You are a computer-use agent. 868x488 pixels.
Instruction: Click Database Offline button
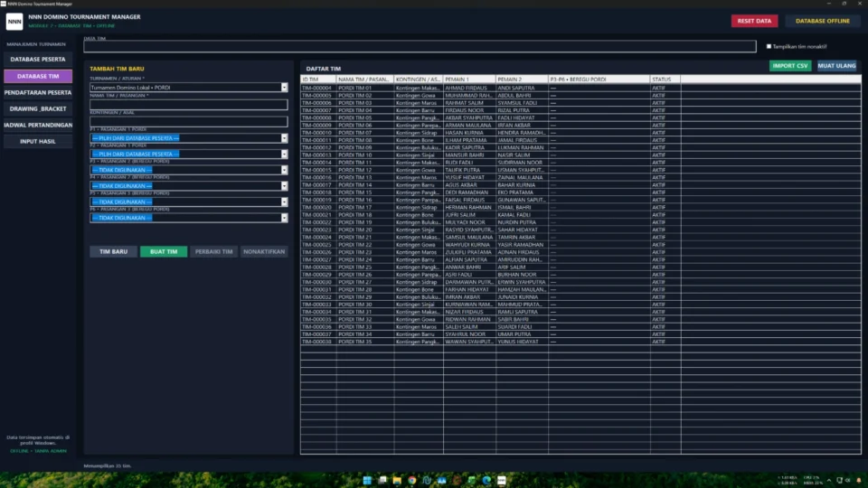tap(822, 21)
